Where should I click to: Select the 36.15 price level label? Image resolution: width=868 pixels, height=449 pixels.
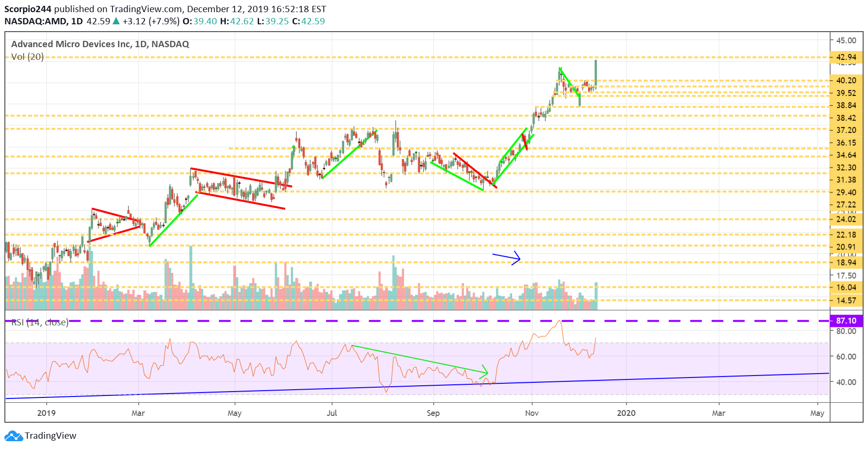[846, 143]
